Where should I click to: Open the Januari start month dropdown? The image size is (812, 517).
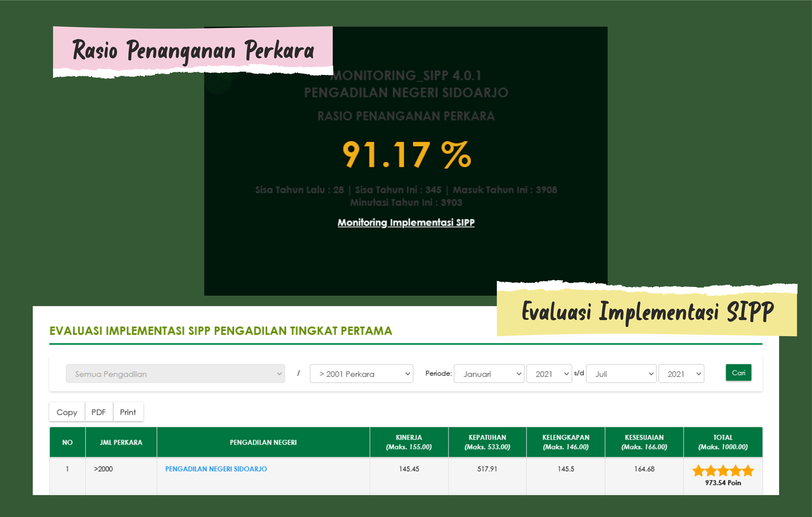click(489, 374)
